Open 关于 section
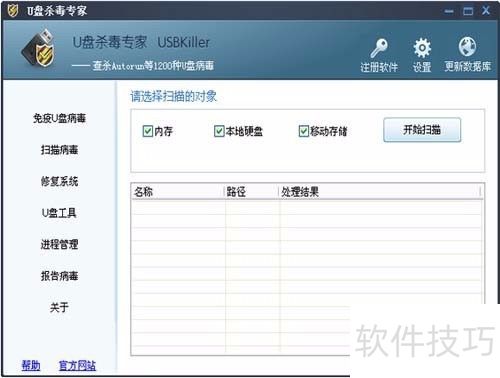 click(x=59, y=307)
